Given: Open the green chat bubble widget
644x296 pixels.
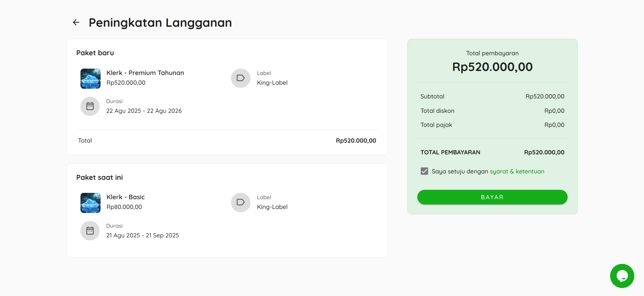Looking at the screenshot, I should point(622,276).
